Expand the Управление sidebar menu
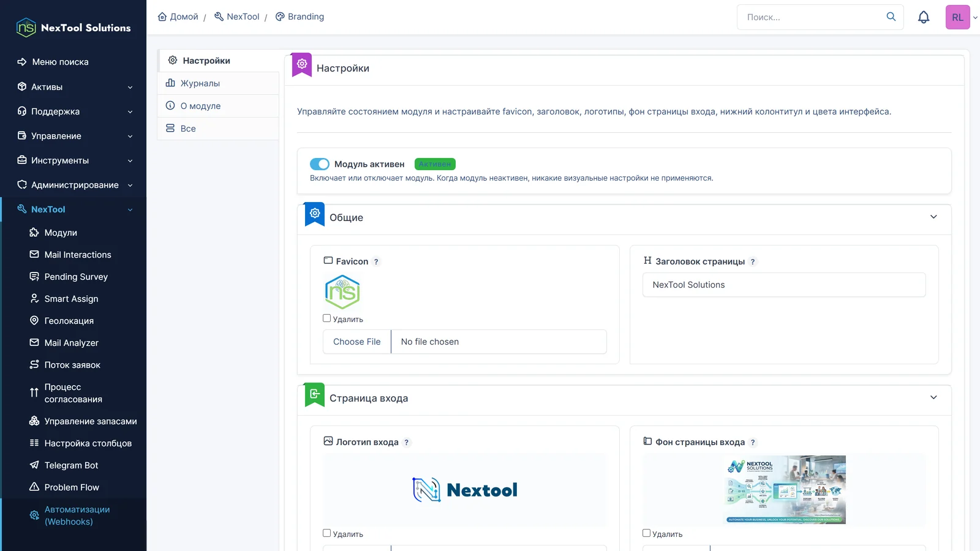 (73, 136)
